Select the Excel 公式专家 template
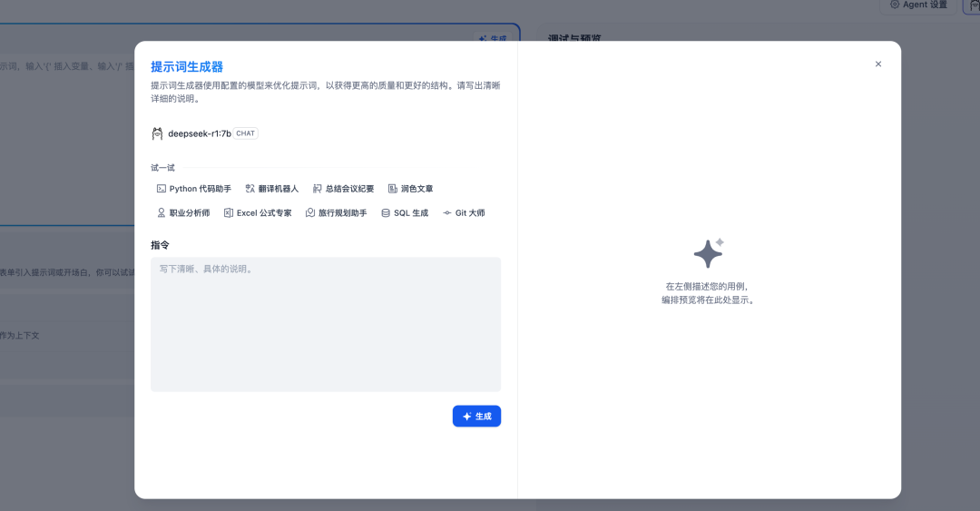Screen dimensions: 980x511 [258, 212]
